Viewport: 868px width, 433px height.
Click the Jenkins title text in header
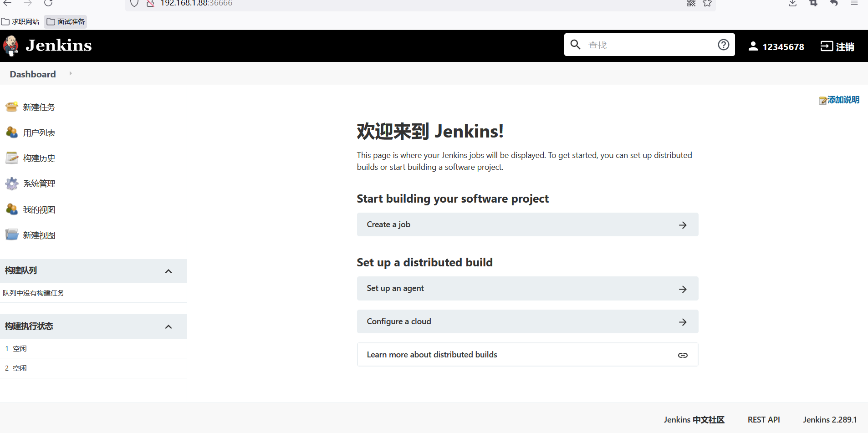(x=58, y=46)
